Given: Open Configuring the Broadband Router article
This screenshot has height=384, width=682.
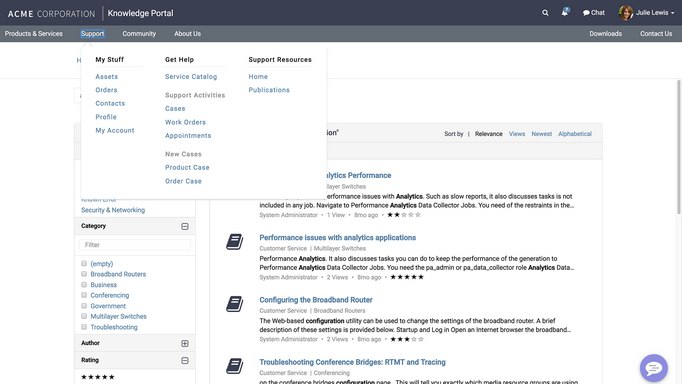Looking at the screenshot, I should pyautogui.click(x=316, y=300).
